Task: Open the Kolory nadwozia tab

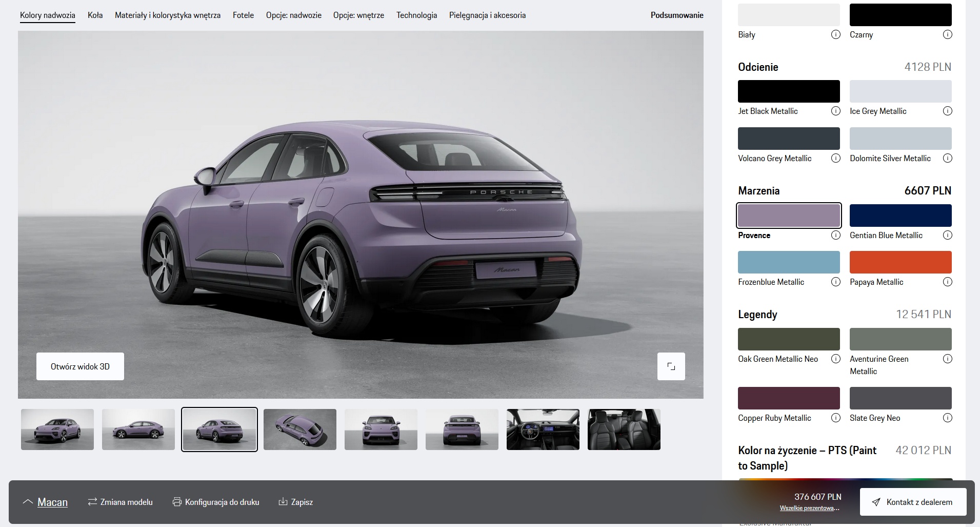Action: coord(48,15)
